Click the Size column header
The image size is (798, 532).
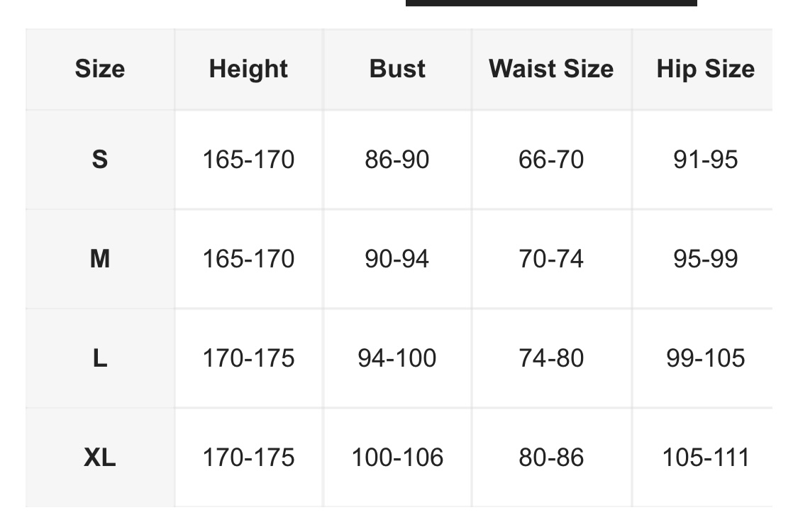(x=99, y=69)
